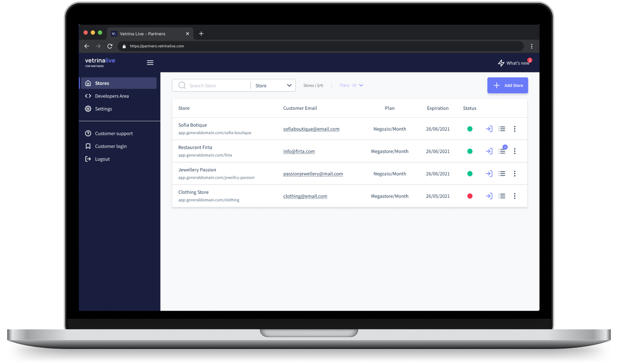The width and height of the screenshot is (618, 364).
Task: Open a new browser tab with plus icon
Action: [201, 34]
